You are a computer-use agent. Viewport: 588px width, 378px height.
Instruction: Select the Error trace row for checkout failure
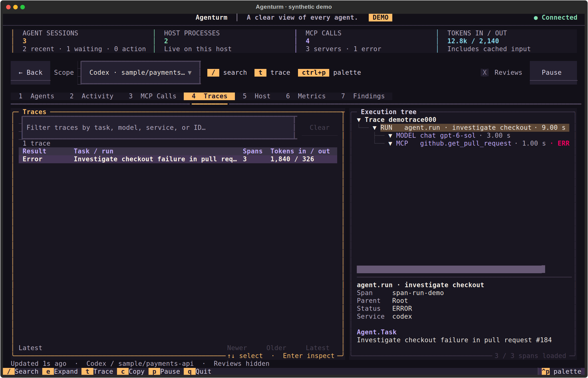[178, 159]
